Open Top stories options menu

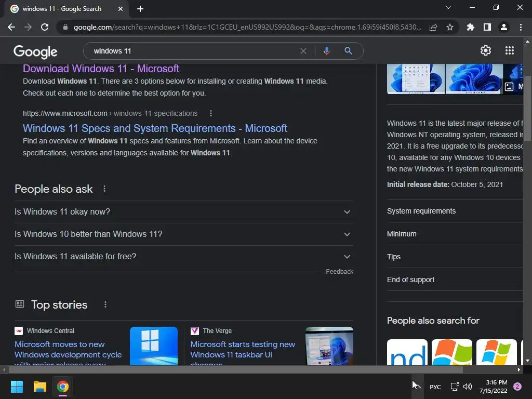click(x=105, y=304)
